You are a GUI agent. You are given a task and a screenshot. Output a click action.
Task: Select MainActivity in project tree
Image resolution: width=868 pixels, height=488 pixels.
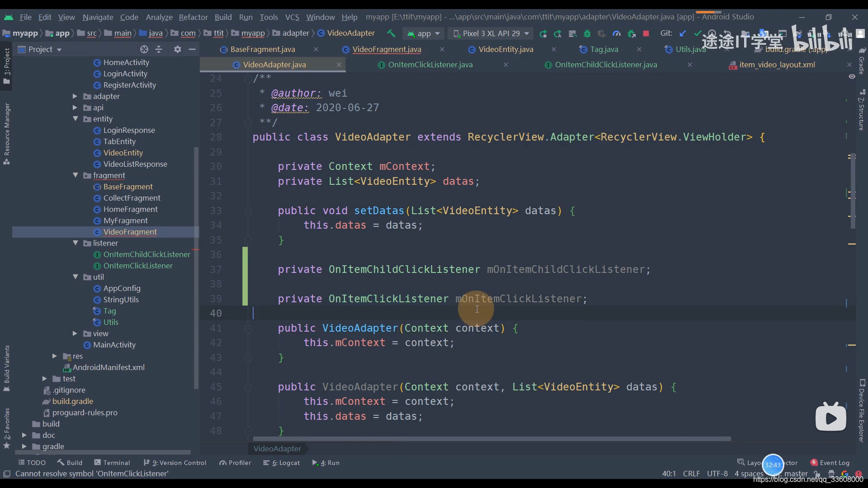click(114, 345)
